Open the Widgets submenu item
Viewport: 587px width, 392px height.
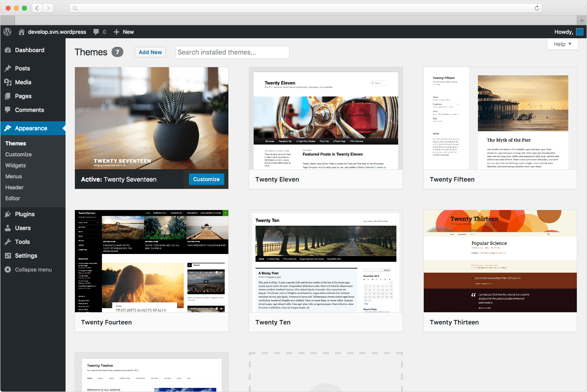point(15,165)
